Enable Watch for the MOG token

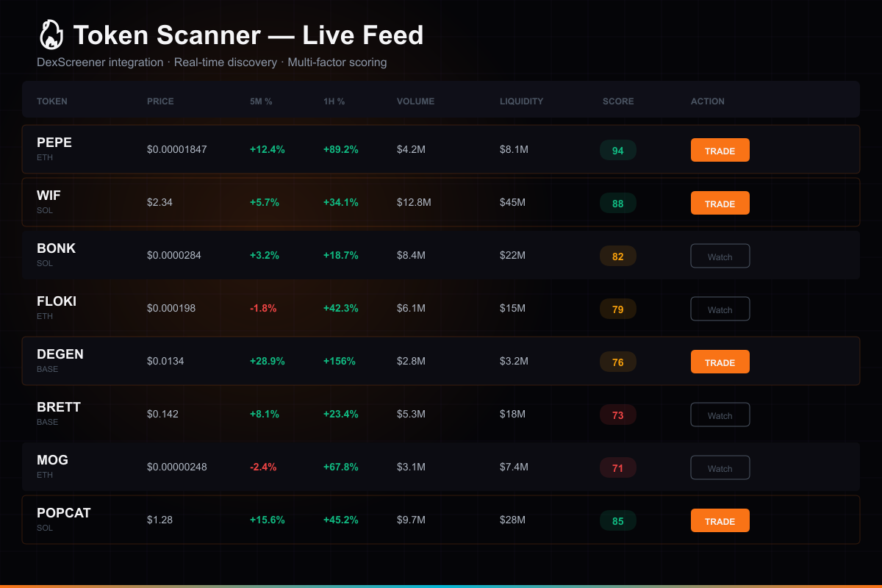720,467
